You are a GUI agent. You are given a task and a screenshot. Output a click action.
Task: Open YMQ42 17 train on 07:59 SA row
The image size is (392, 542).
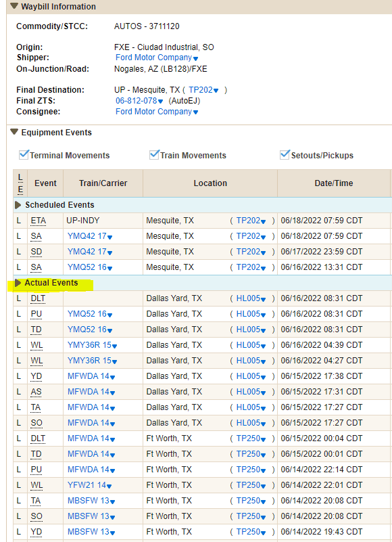(90, 236)
